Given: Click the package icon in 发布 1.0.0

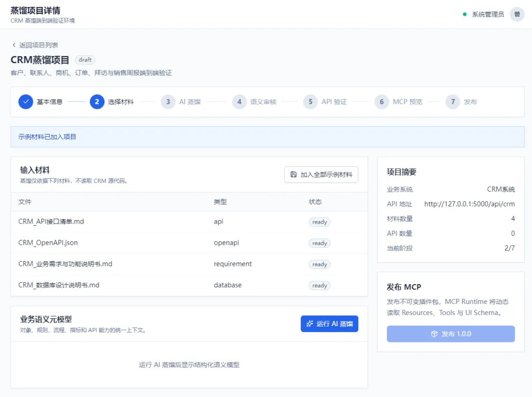Looking at the screenshot, I should [434, 334].
